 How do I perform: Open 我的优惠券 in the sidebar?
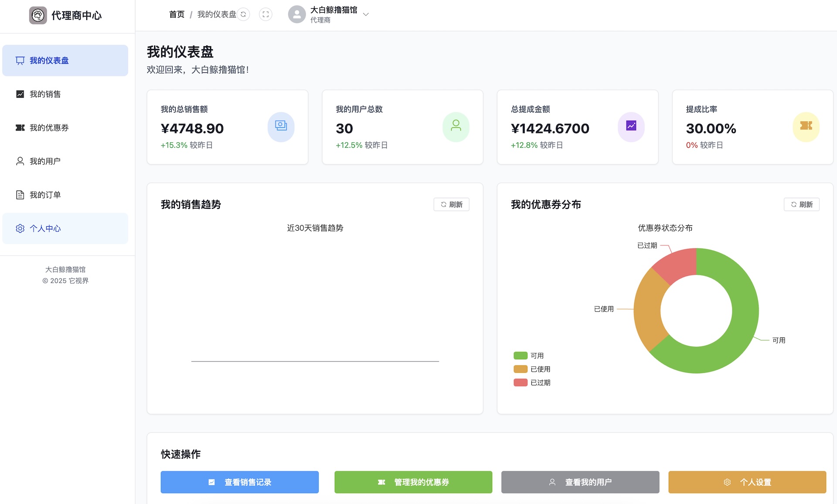tap(49, 128)
